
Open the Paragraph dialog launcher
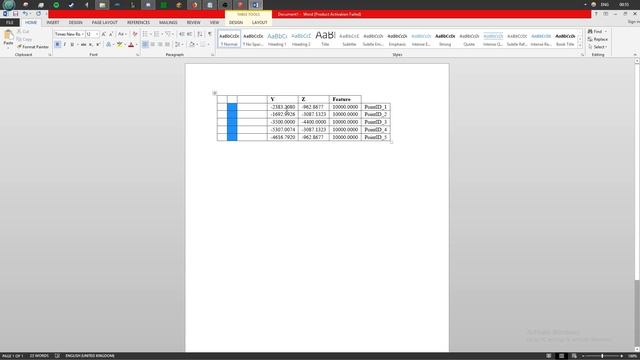[213, 55]
